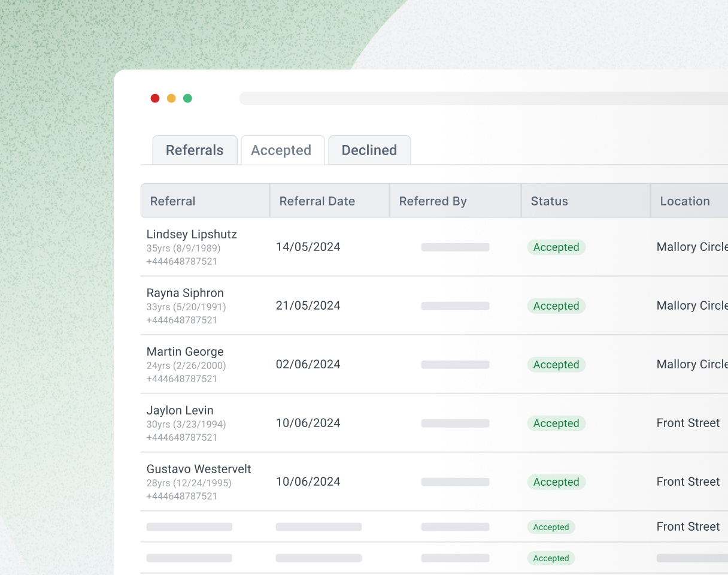
Task: Click the Location column header
Action: pyautogui.click(x=685, y=201)
